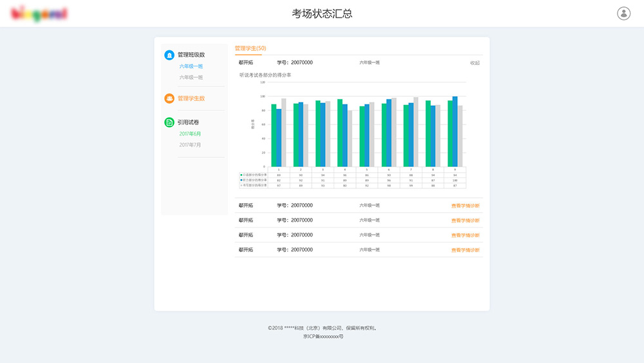
Task: Select the 2017年7月 exam paper
Action: click(190, 144)
